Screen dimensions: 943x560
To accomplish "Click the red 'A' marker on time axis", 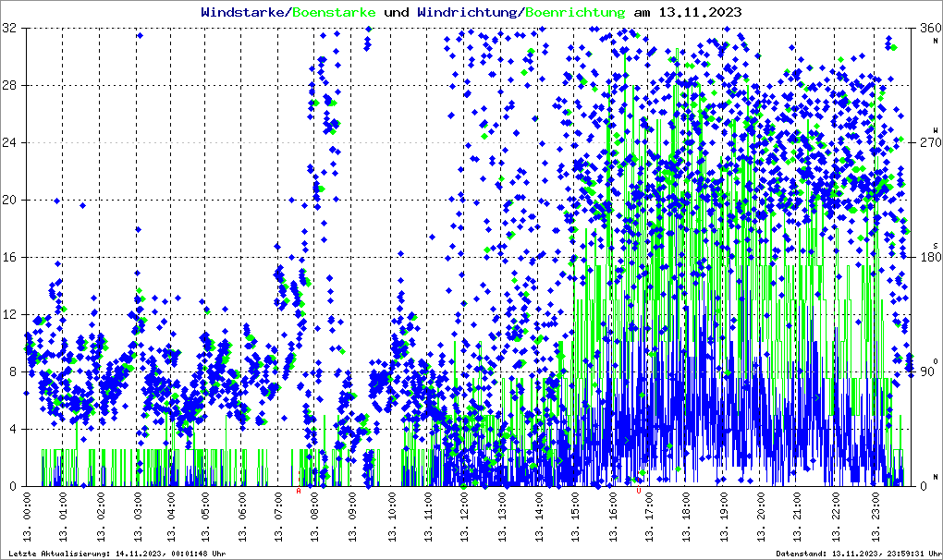I will (299, 491).
